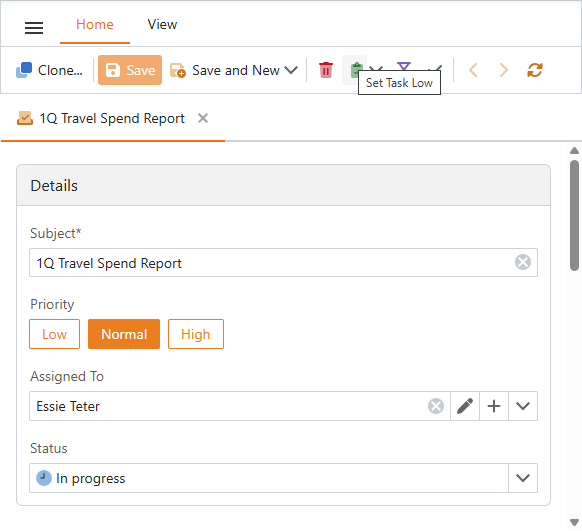Expand the Save and New dropdown arrow
This screenshot has height=531, width=582.
(291, 70)
